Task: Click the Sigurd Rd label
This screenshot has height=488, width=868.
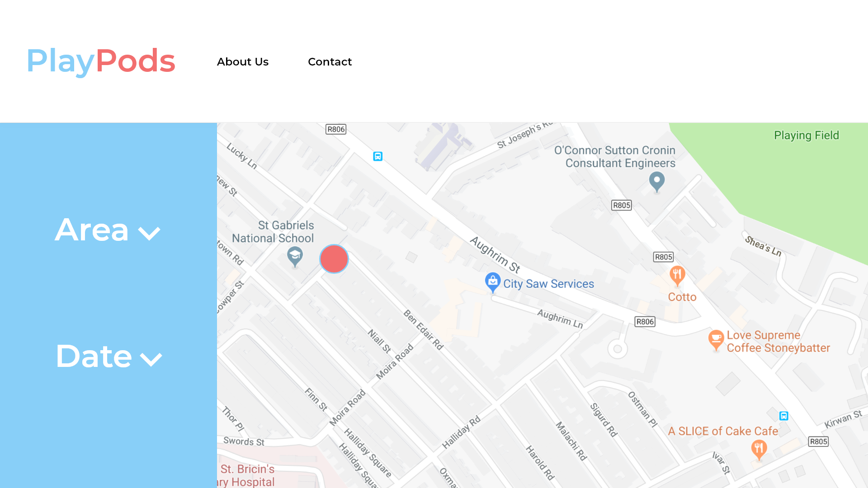Action: (604, 420)
